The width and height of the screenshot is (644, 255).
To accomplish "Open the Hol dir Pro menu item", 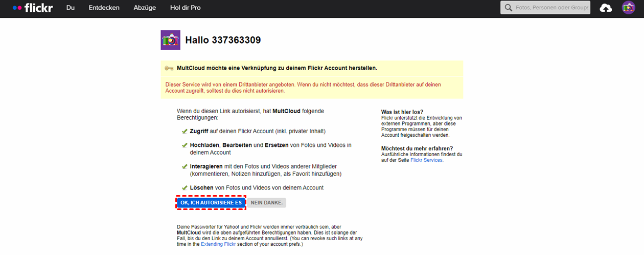I will (185, 8).
